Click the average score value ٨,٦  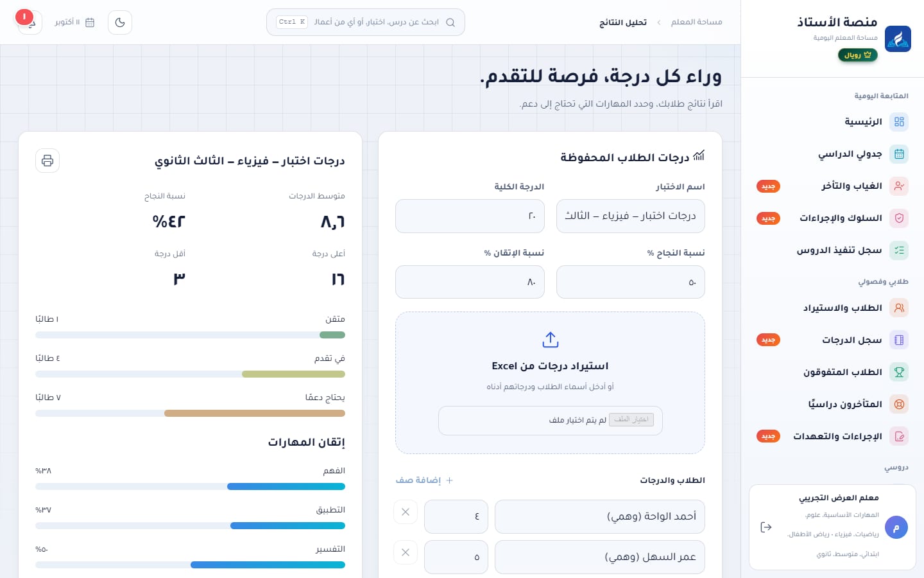point(333,222)
